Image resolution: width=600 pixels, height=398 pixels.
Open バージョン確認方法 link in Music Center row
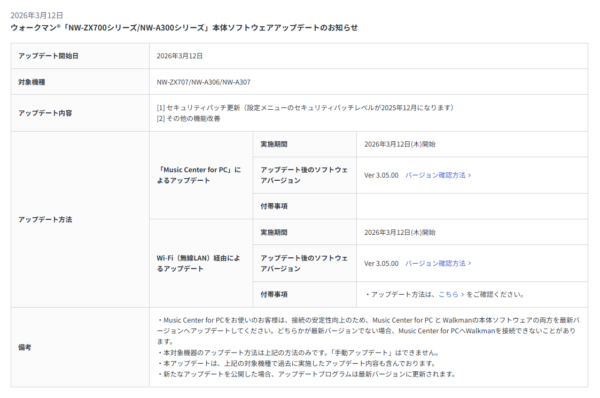438,175
